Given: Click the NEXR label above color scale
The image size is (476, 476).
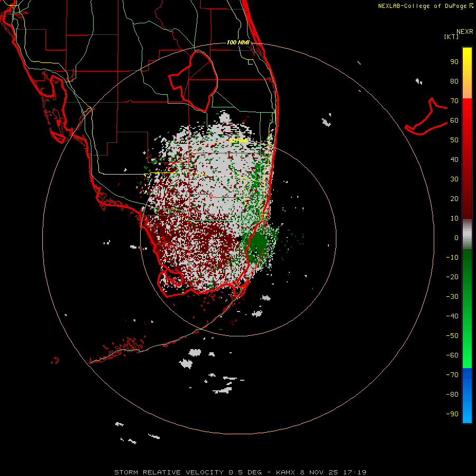Looking at the screenshot, I should tap(465, 32).
